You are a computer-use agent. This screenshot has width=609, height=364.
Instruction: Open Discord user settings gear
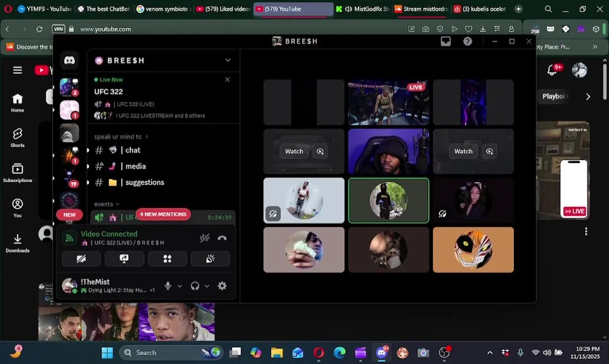click(222, 286)
